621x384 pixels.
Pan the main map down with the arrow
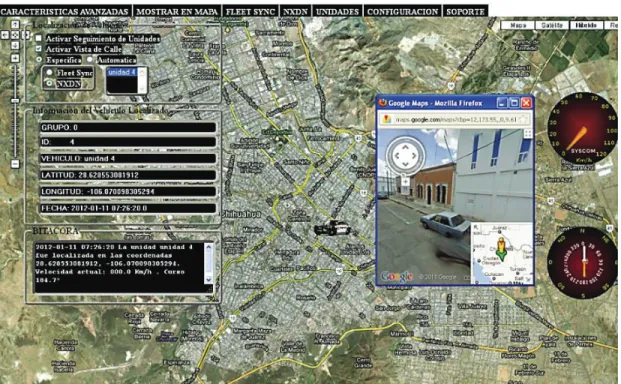pos(15,45)
